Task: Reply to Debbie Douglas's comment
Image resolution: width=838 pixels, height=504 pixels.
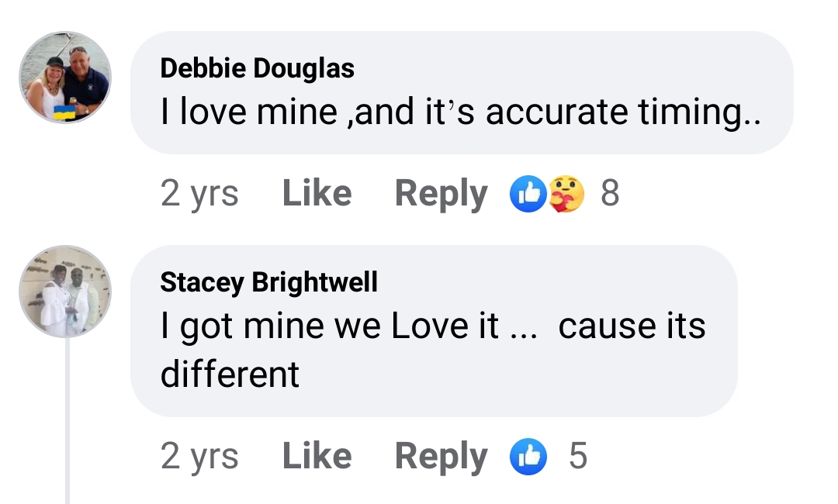Action: 441,194
